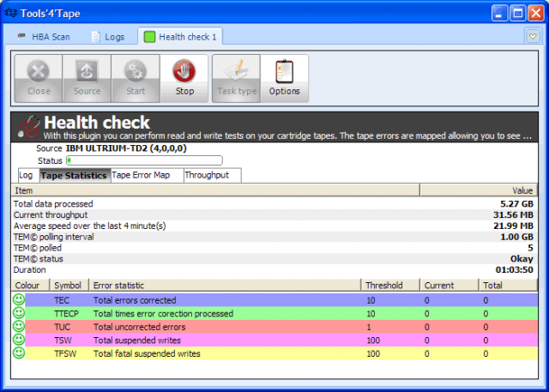
Task: Switch to the Log sub-tab
Action: 26,175
